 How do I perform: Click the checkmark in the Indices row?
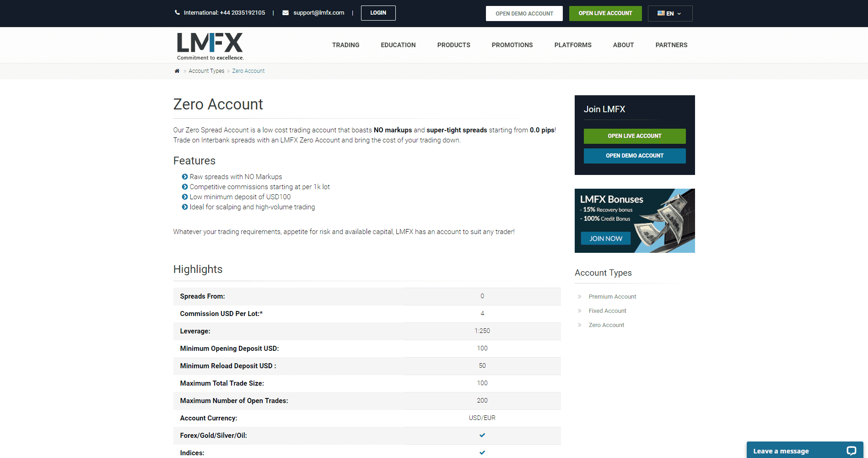482,453
